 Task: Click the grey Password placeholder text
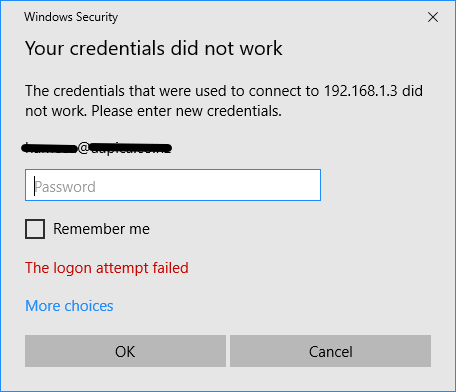point(65,187)
